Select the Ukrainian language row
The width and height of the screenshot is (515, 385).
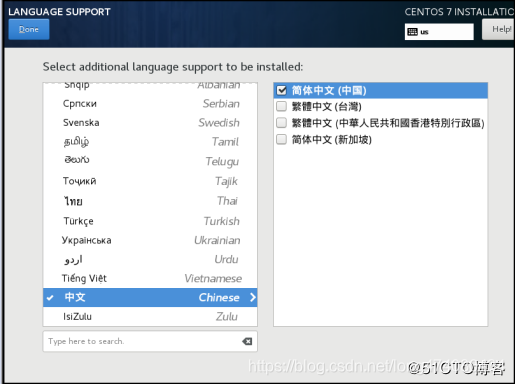point(150,240)
